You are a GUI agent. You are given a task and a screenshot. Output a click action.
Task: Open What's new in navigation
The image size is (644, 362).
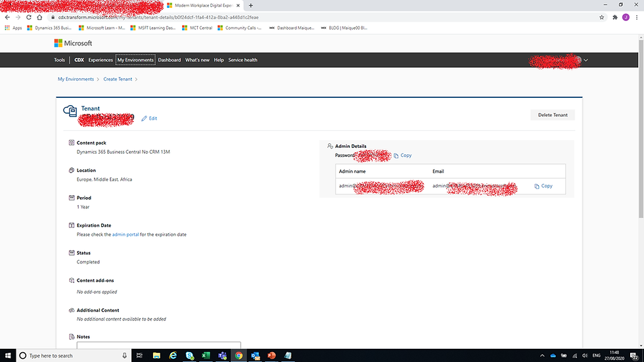(197, 60)
